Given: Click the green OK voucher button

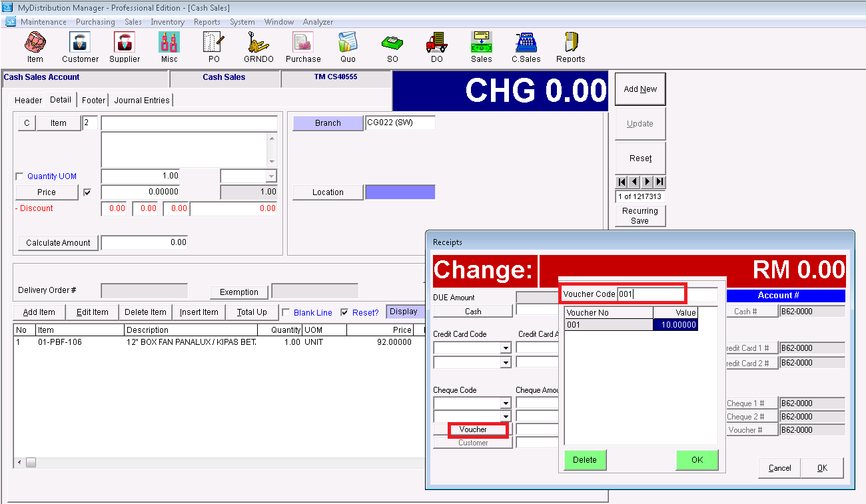Looking at the screenshot, I should (697, 460).
